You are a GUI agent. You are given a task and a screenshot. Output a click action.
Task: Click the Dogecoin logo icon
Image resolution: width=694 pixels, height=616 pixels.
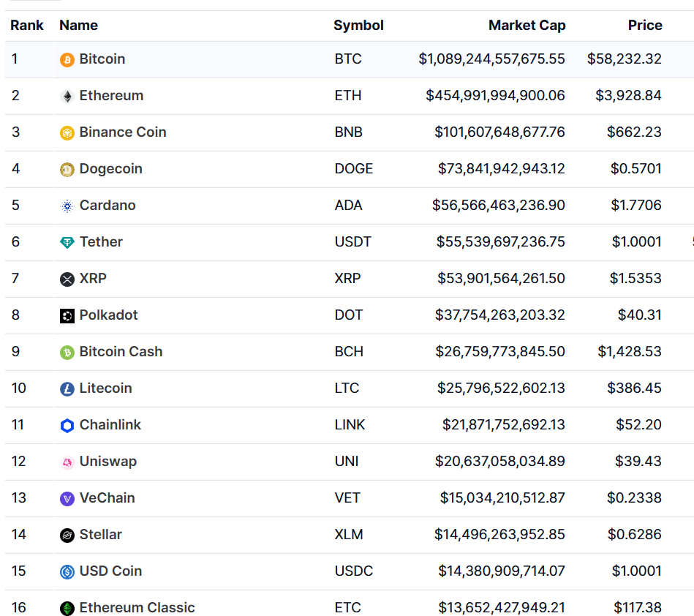pos(67,170)
